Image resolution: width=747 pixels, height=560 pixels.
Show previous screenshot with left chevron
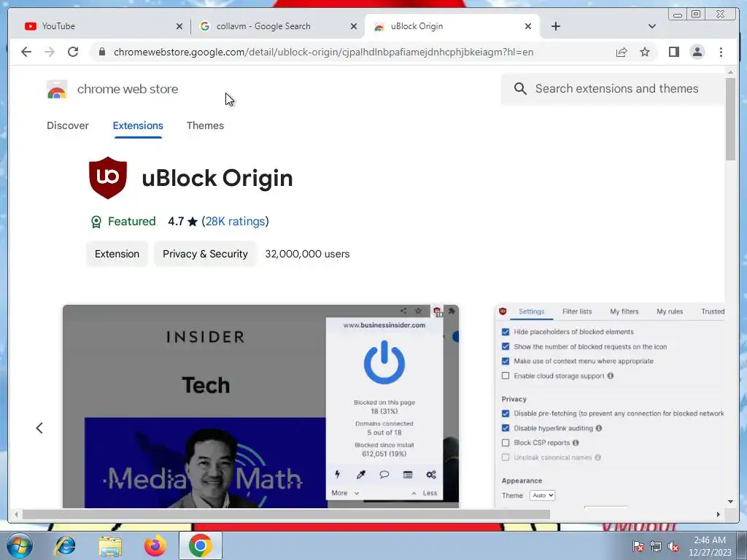click(39, 427)
